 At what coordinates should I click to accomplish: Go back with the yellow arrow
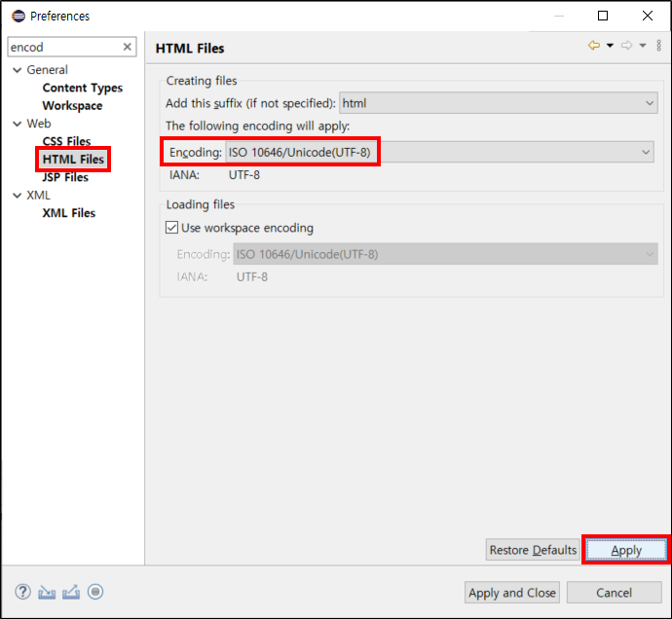(x=594, y=45)
